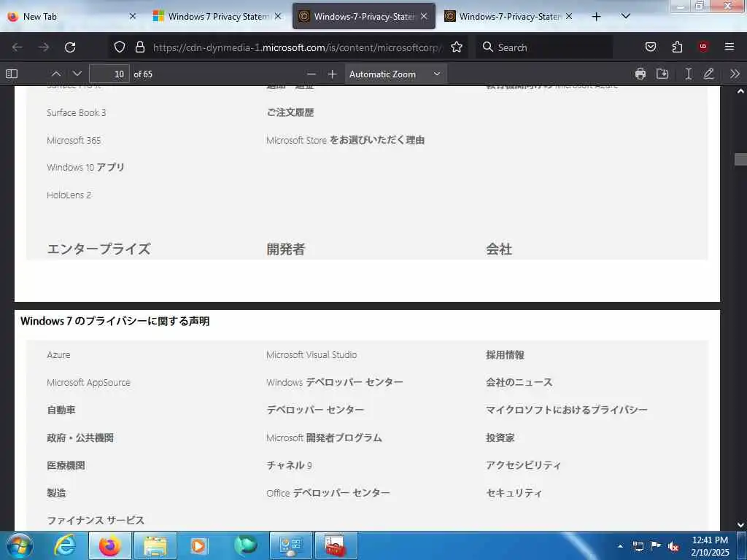Click the Windows 10 アプリ link

point(86,168)
